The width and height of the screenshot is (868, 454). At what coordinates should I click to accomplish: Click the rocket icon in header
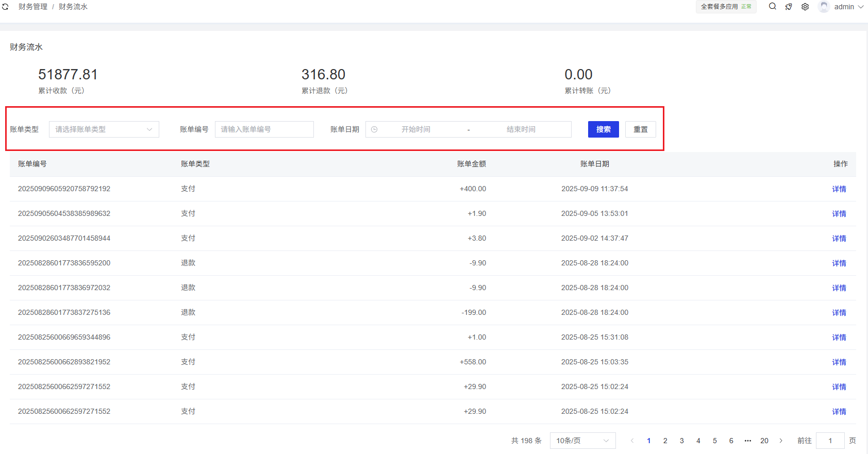(789, 7)
